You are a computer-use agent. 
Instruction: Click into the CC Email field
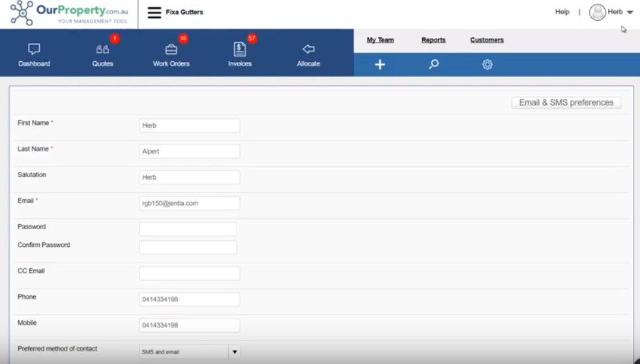coord(190,273)
